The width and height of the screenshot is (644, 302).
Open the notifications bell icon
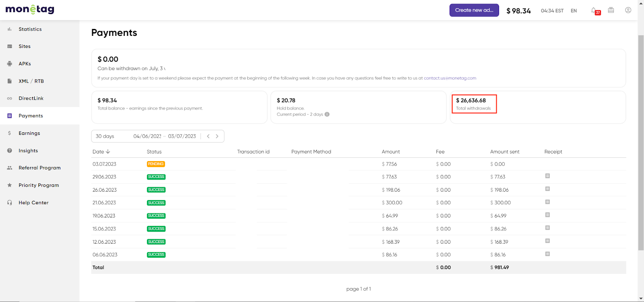coord(594,10)
